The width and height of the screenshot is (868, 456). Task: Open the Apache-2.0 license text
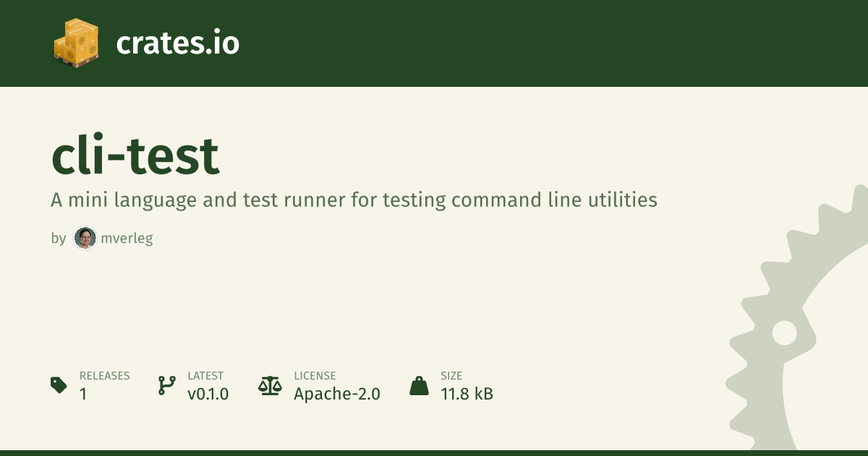337,394
